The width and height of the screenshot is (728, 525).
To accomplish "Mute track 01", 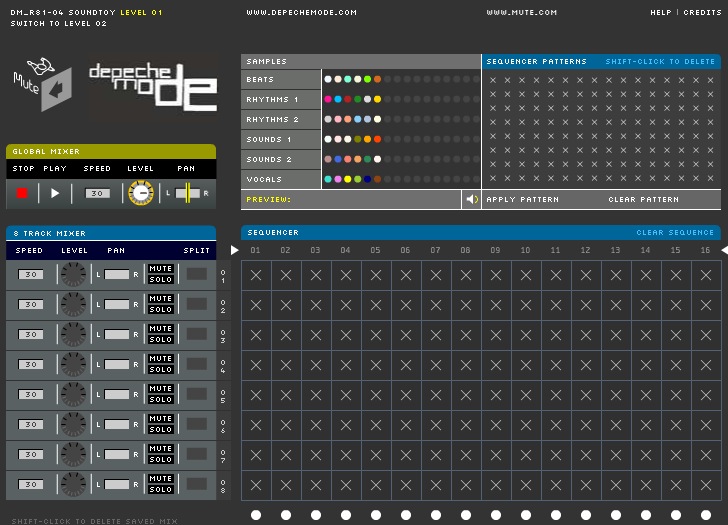I will [x=161, y=269].
